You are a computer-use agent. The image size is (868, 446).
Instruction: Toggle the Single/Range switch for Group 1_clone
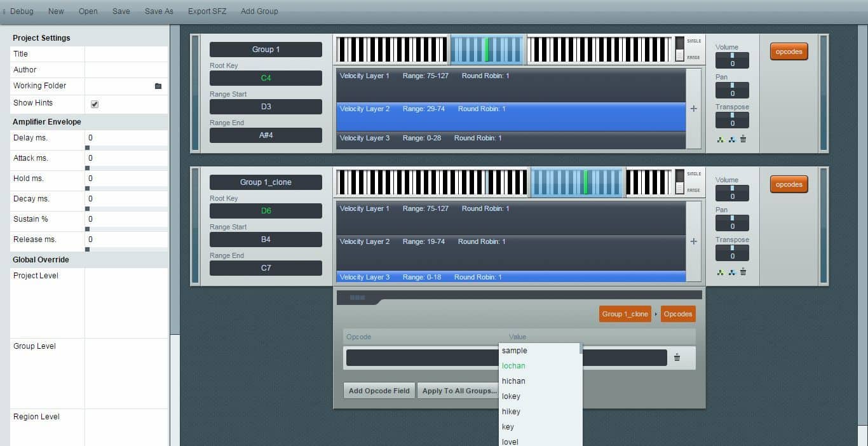click(x=679, y=182)
